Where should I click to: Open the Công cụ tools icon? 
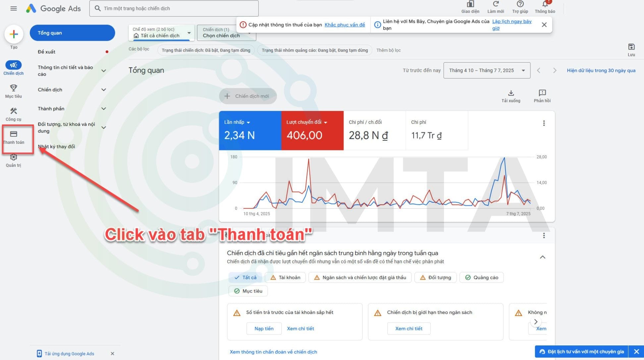tap(14, 111)
